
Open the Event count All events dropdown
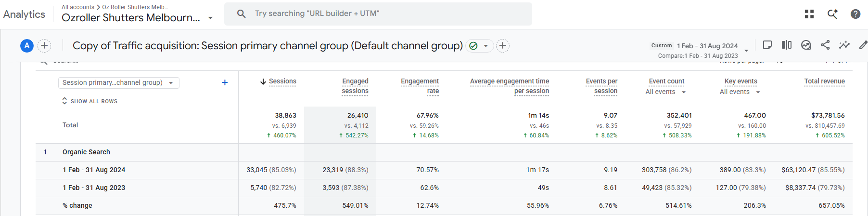(666, 92)
